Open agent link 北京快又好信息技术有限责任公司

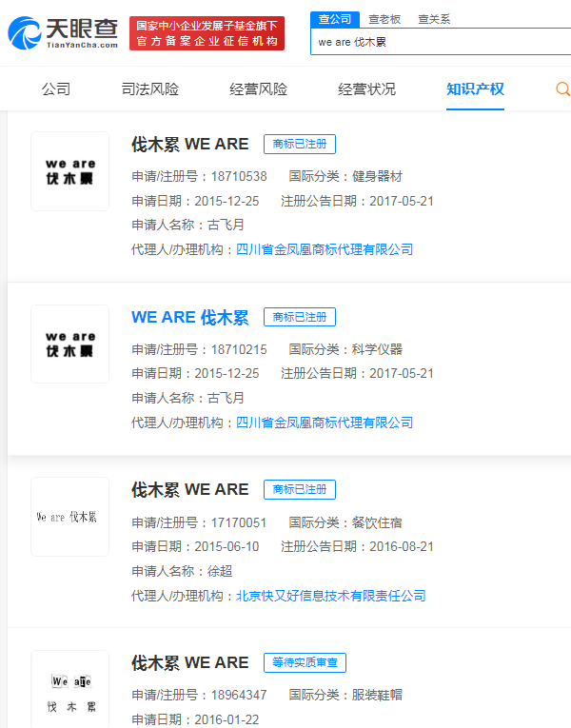(331, 596)
